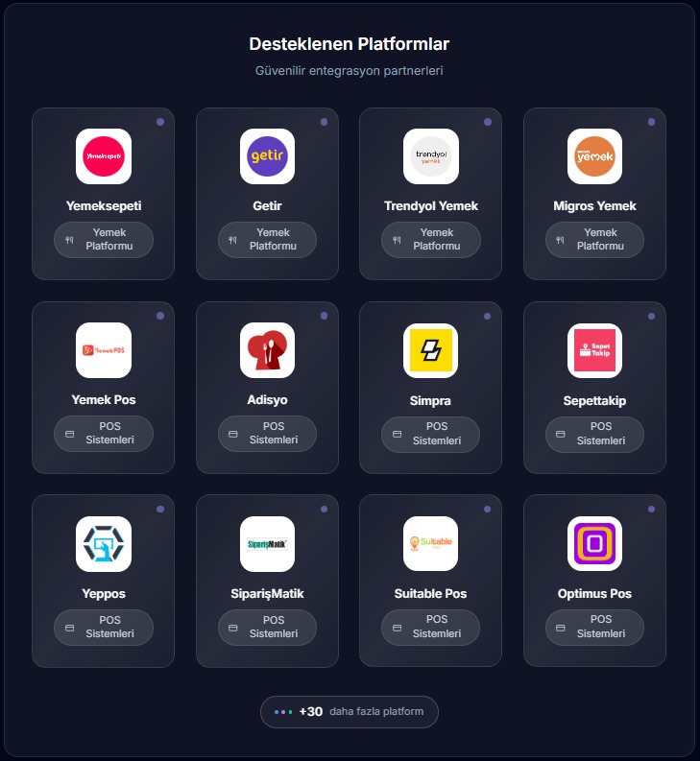Click the Optimus Pos logo
This screenshot has height=761, width=700.
(x=594, y=544)
